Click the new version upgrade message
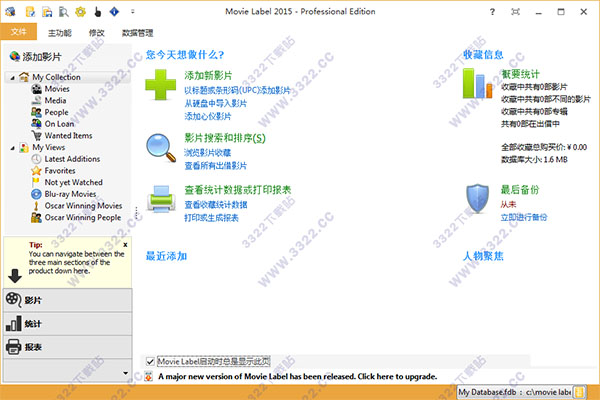This screenshot has width=600, height=400. click(x=298, y=377)
